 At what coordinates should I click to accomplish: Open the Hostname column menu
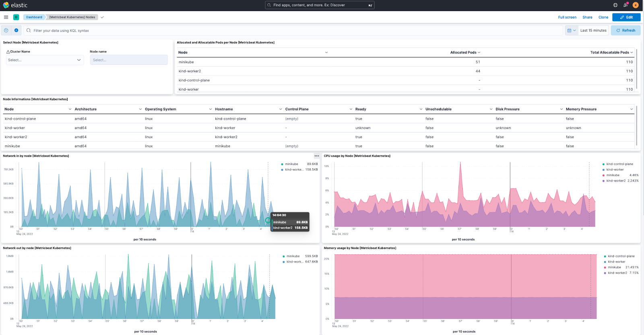pos(281,109)
